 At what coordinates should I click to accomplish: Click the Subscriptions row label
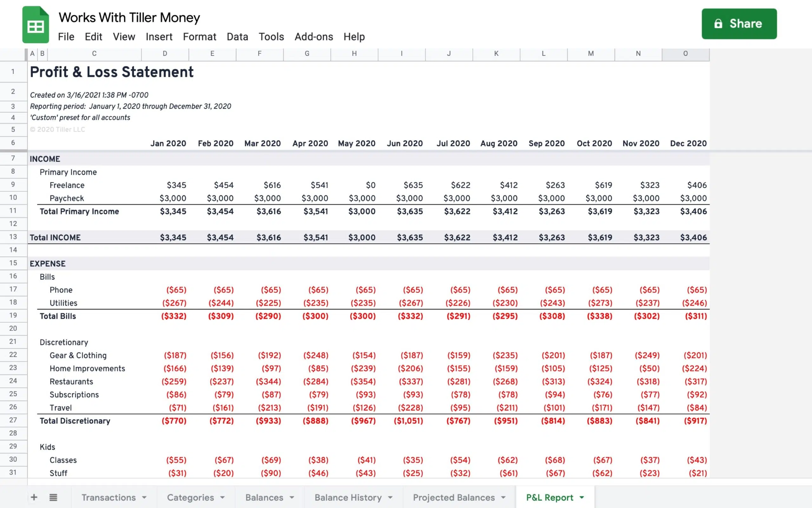pos(74,395)
